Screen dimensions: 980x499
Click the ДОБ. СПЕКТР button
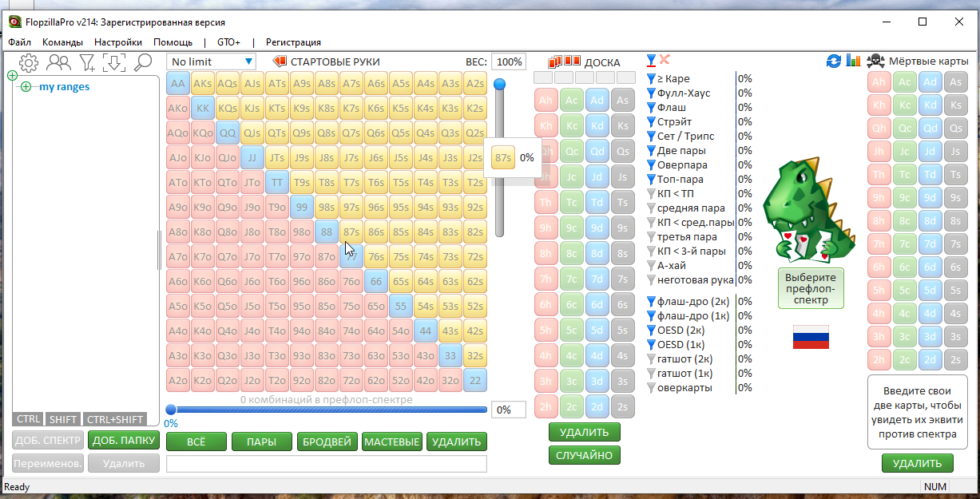pyautogui.click(x=47, y=440)
